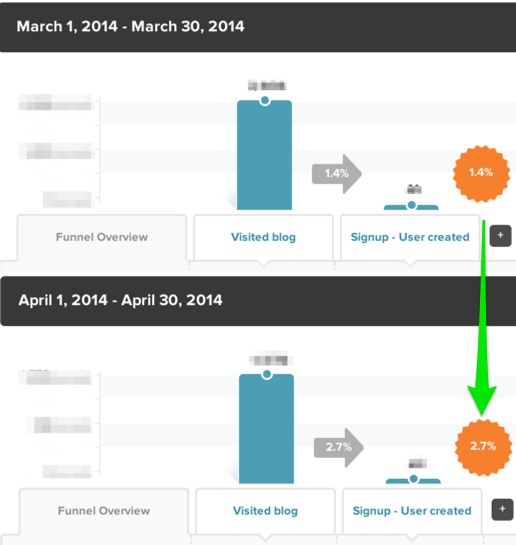
Task: Click the plus icon in April funnel
Action: [x=502, y=510]
